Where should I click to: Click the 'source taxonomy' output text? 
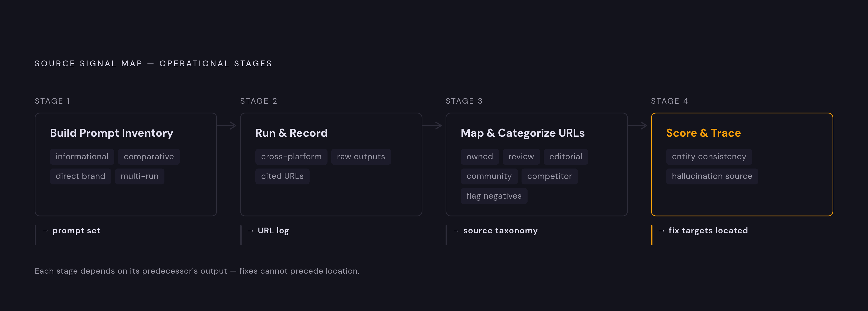click(500, 231)
